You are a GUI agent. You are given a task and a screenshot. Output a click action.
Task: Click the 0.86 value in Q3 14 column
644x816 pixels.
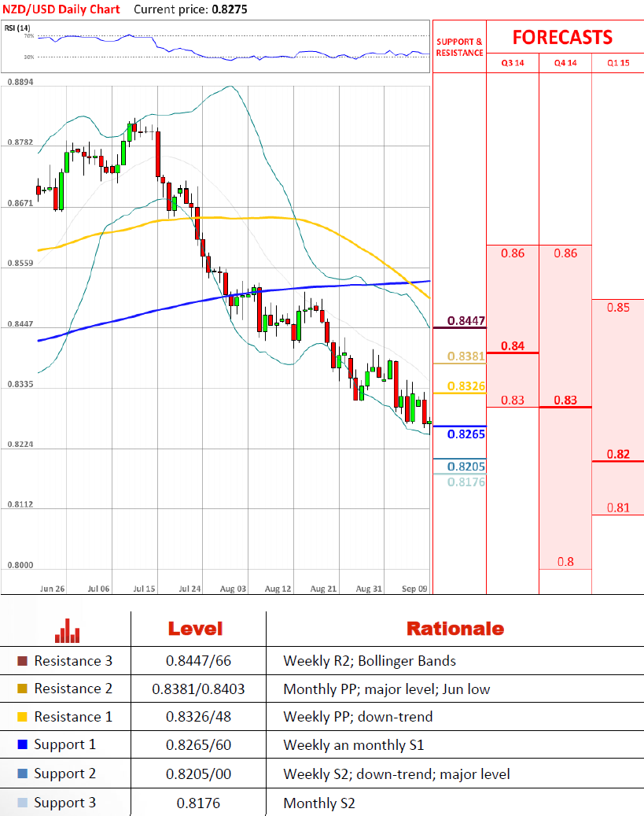[513, 253]
